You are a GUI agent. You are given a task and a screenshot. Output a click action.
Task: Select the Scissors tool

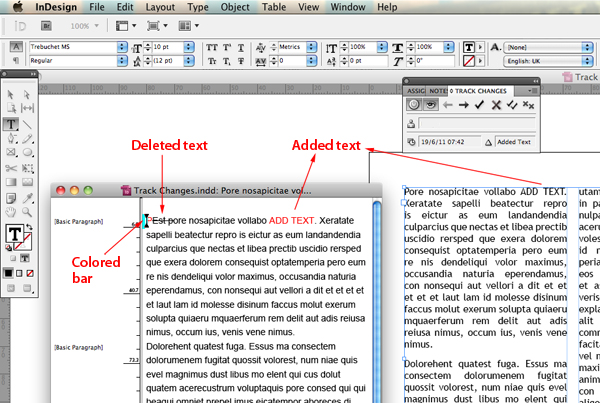tap(11, 168)
